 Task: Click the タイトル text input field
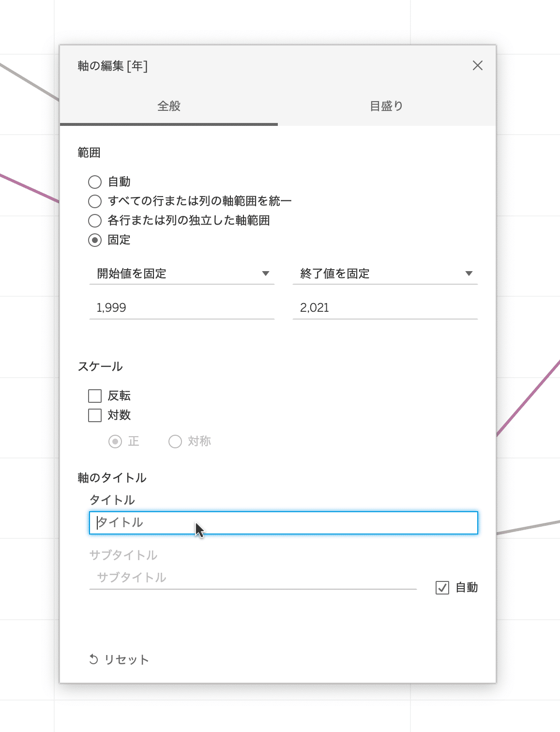coord(284,523)
